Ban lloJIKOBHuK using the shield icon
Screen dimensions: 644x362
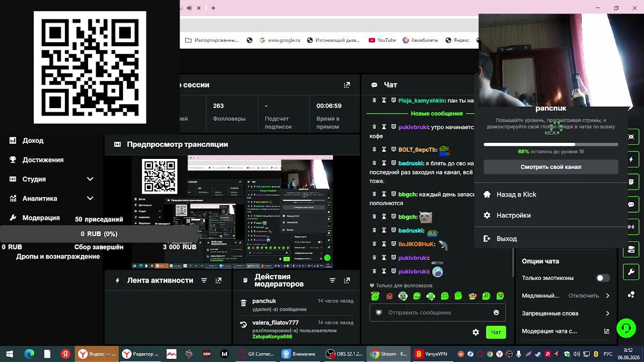tap(393, 244)
